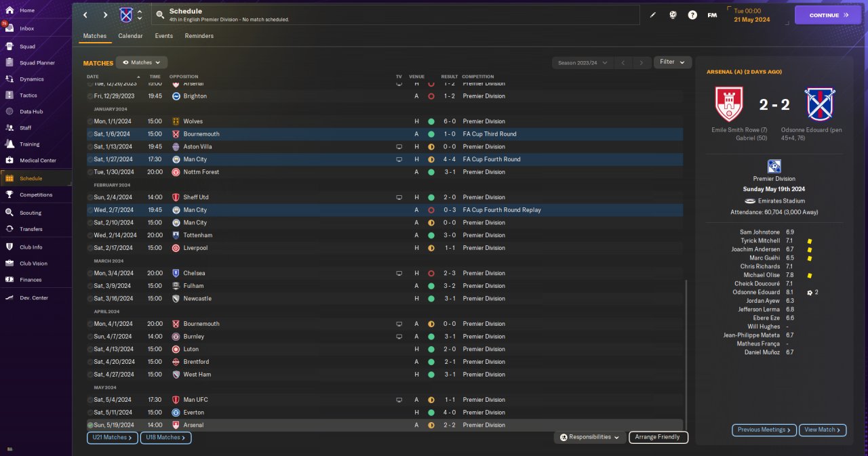Open the help question mark icon

pos(692,15)
